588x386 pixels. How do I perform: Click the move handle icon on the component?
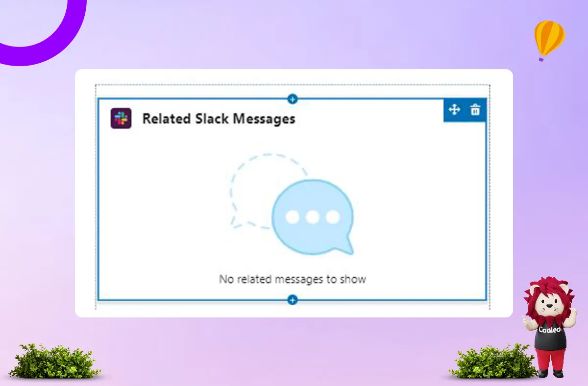coord(454,110)
